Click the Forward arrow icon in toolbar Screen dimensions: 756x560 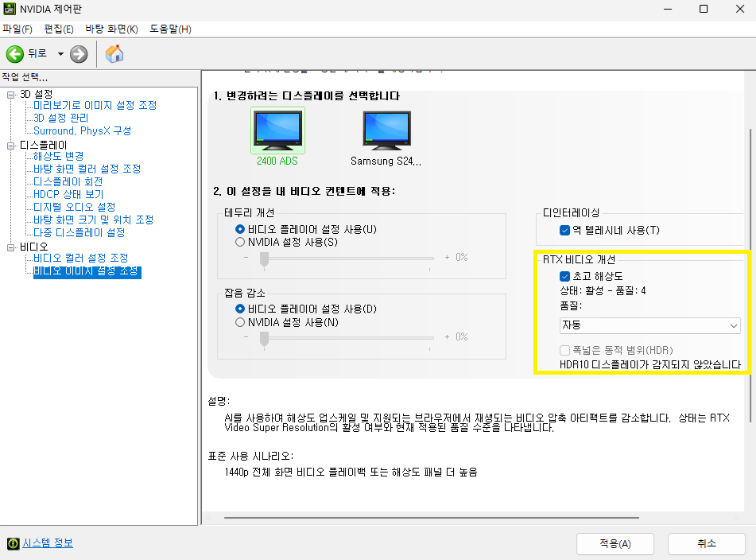(x=79, y=54)
